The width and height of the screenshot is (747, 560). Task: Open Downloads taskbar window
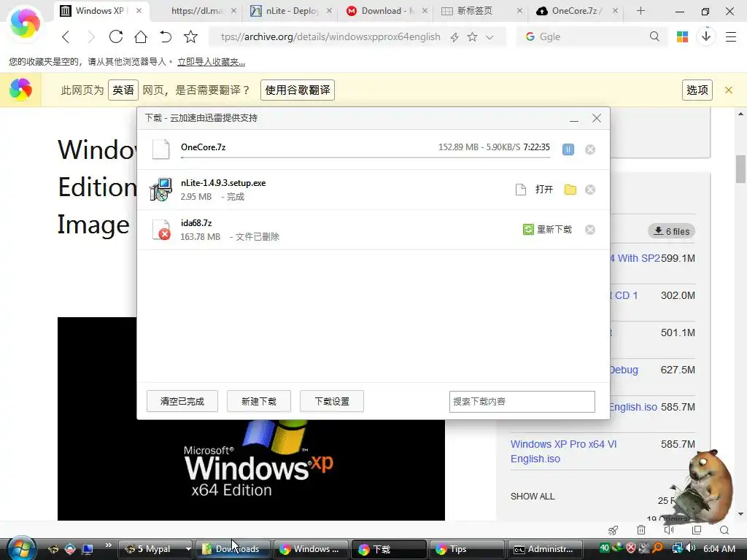(x=233, y=549)
